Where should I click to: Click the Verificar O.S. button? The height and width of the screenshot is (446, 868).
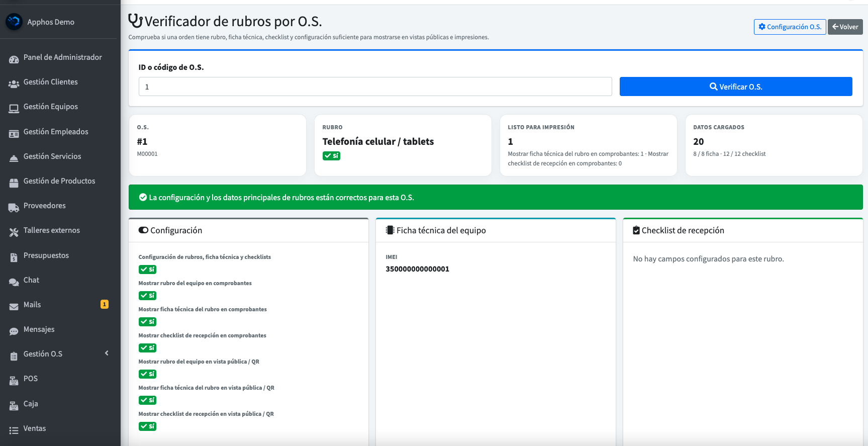click(736, 86)
